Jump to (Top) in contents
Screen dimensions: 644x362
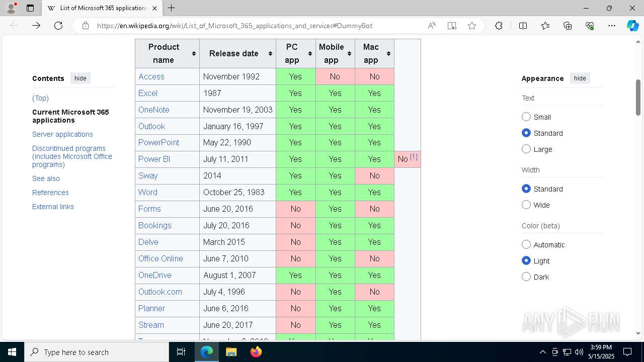(x=40, y=98)
